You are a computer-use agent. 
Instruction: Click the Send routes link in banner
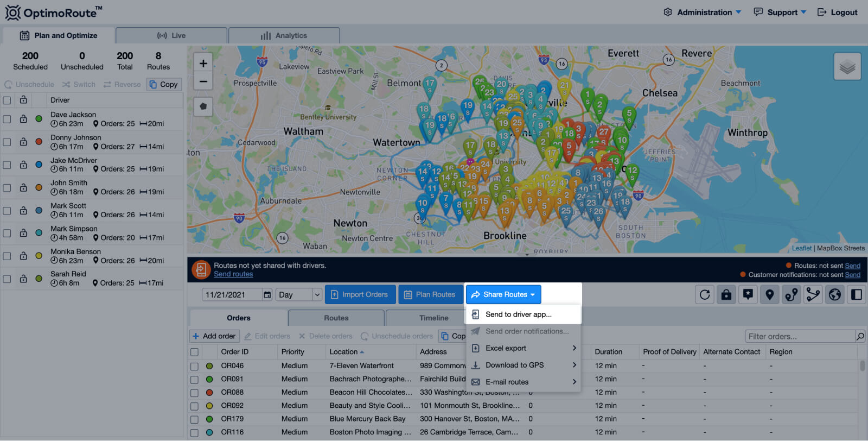pos(233,274)
